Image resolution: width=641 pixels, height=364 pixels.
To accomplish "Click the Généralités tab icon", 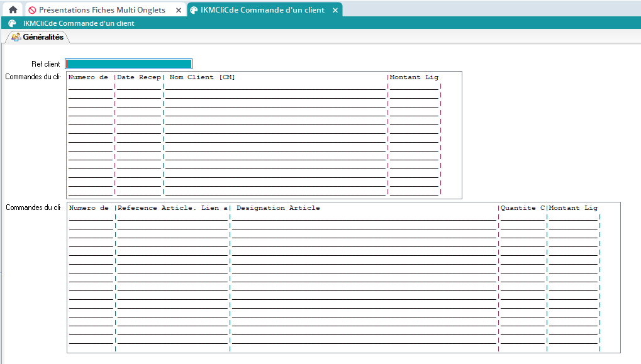I will pyautogui.click(x=16, y=37).
